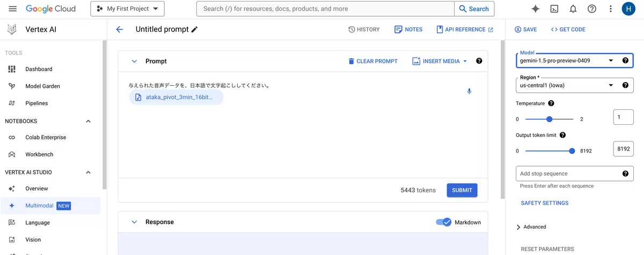
Task: Open the notifications bell
Action: point(573,9)
